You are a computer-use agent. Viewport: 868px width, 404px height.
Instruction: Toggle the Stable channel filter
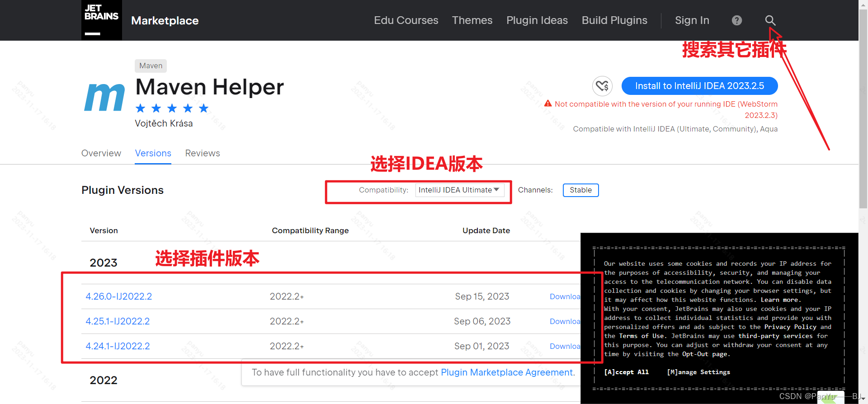(580, 190)
